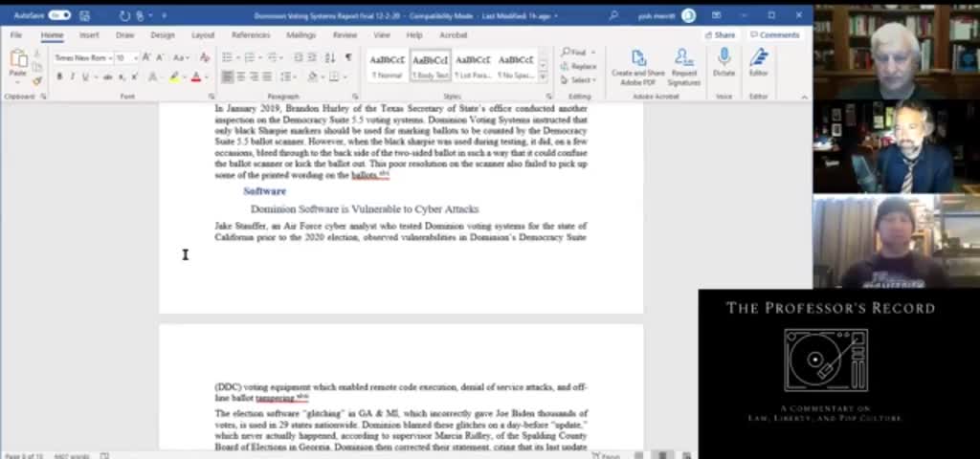Toggle Underline formatting
Screen dimensions: 980x459
point(85,76)
